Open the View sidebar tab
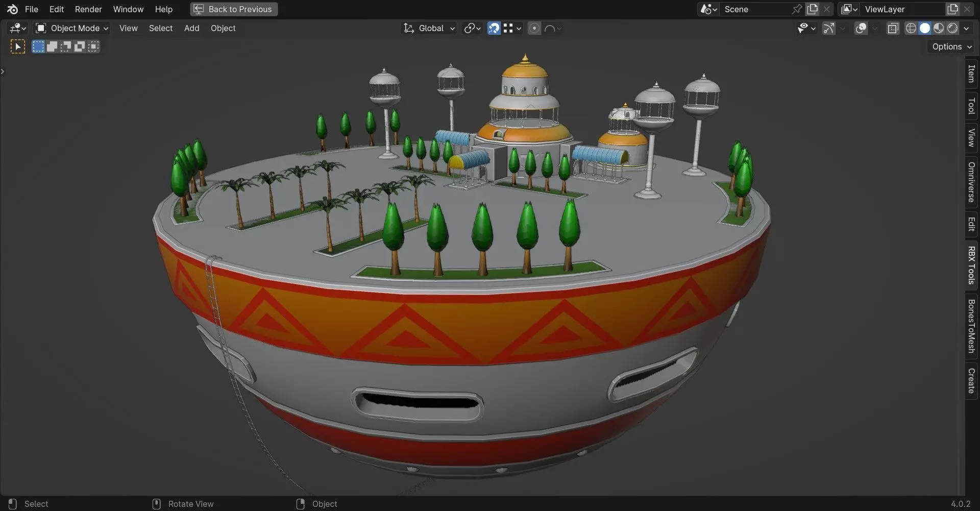The image size is (980, 511). 971,138
